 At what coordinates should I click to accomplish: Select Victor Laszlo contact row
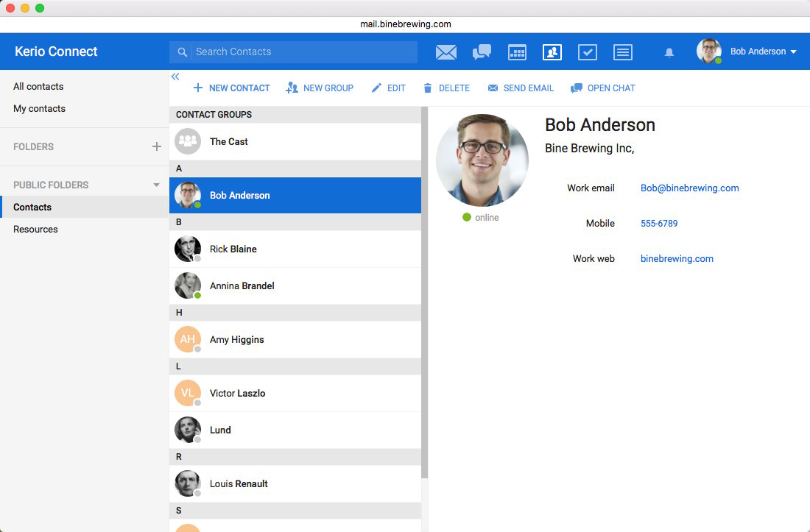tap(295, 393)
